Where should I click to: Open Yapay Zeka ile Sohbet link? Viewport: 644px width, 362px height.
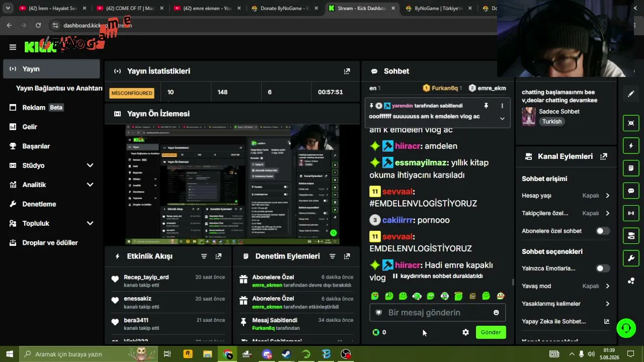point(566,321)
